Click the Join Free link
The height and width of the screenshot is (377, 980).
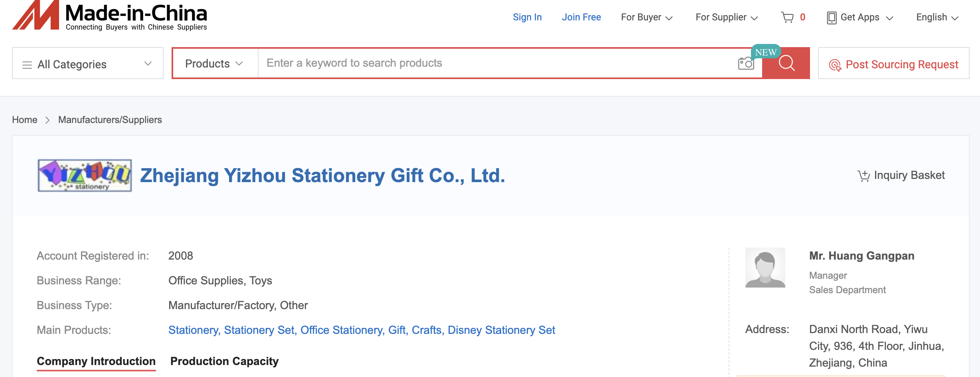coord(581,17)
